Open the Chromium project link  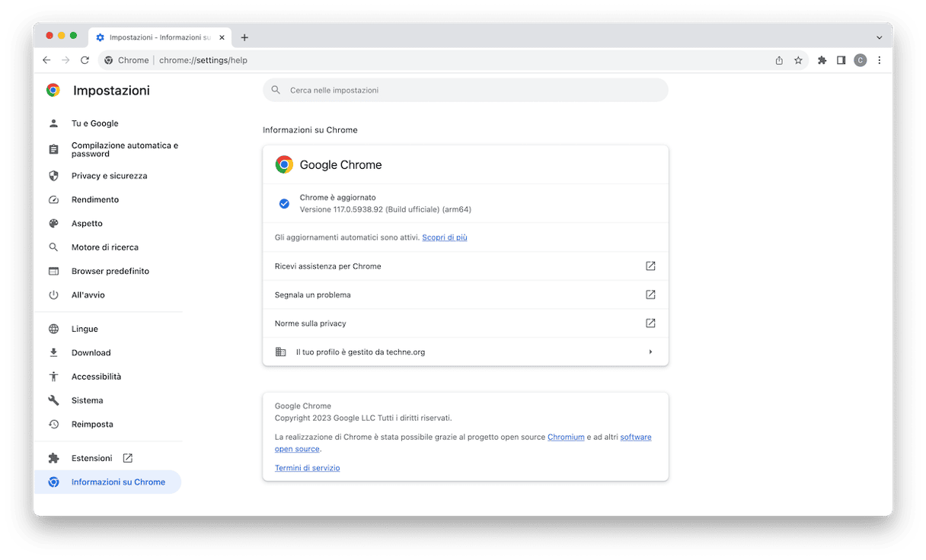pos(566,437)
